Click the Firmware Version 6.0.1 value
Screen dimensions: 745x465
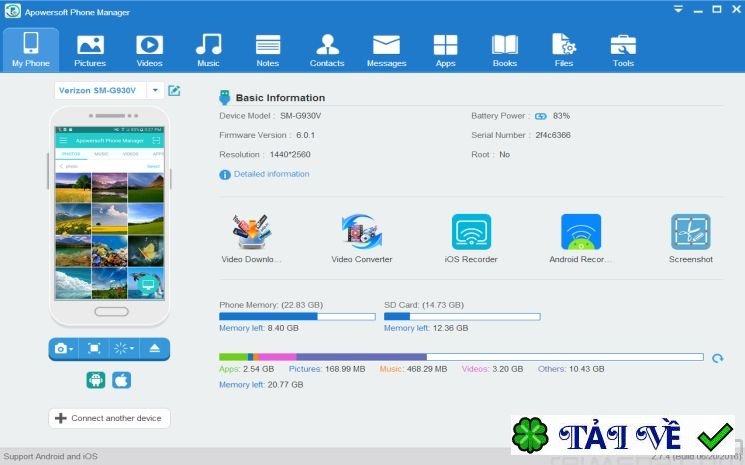point(306,135)
